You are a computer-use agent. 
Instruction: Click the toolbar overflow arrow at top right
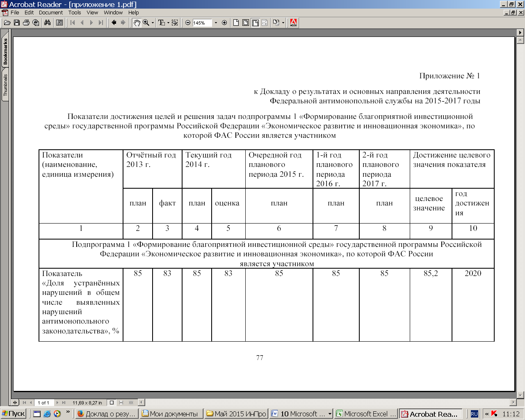click(x=520, y=32)
